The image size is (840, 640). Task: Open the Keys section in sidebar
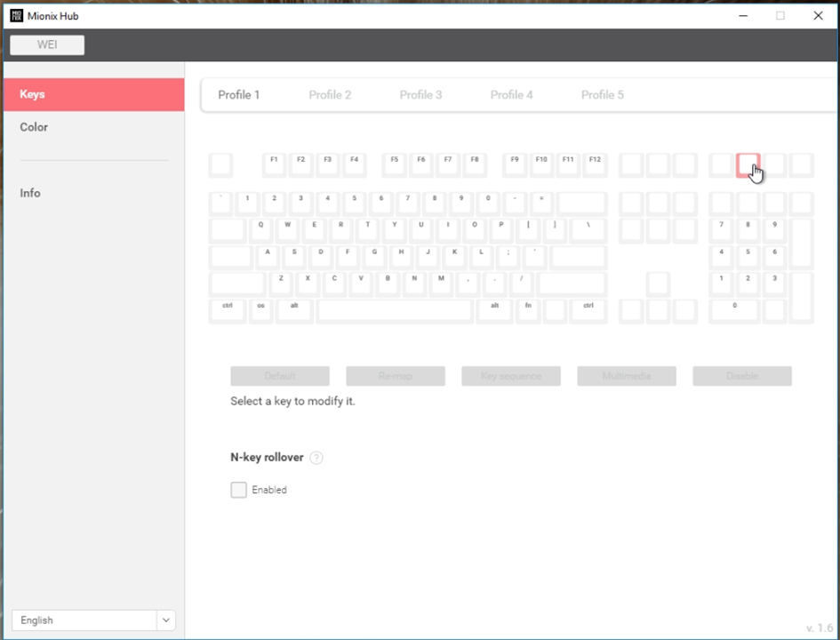tap(93, 94)
